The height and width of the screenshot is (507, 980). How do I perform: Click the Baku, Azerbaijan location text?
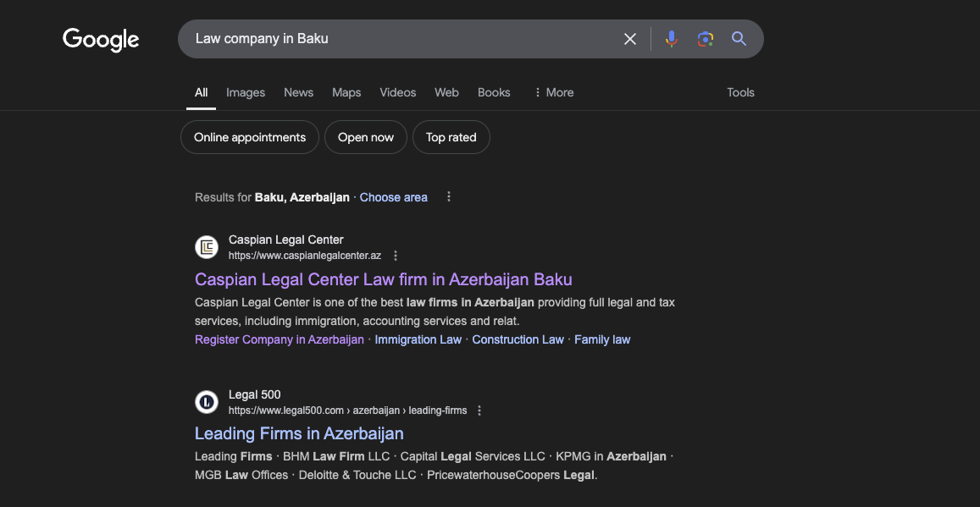tap(302, 197)
